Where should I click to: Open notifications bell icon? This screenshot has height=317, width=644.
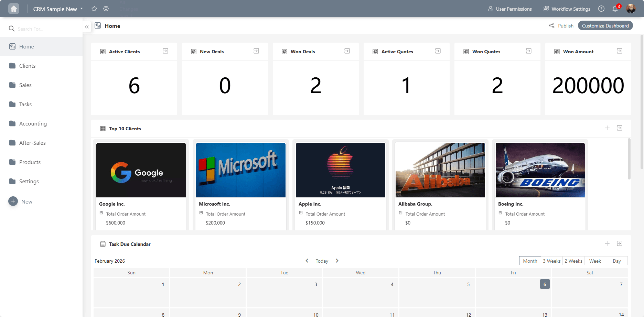615,9
